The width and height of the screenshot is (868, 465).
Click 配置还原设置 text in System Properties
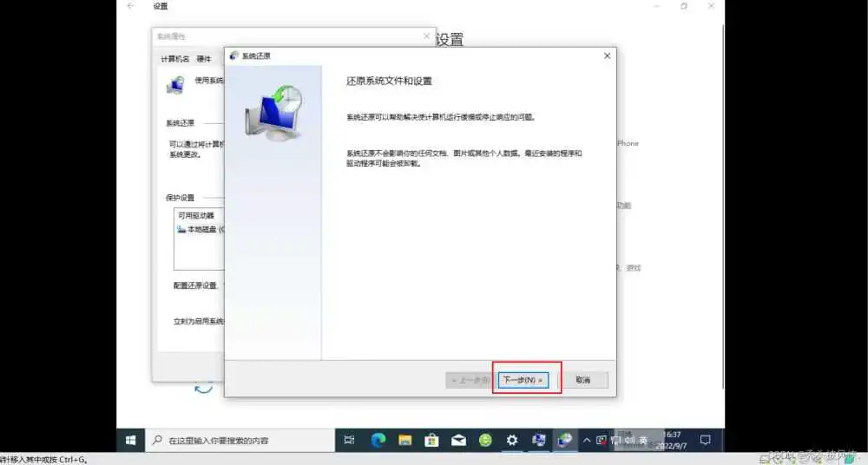[195, 285]
